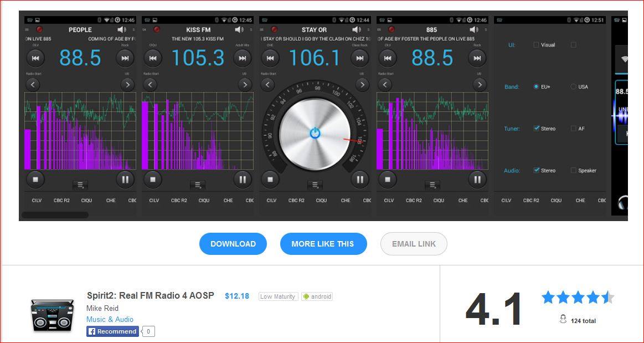Select the USA band radio button
The width and height of the screenshot is (644, 343).
573,86
